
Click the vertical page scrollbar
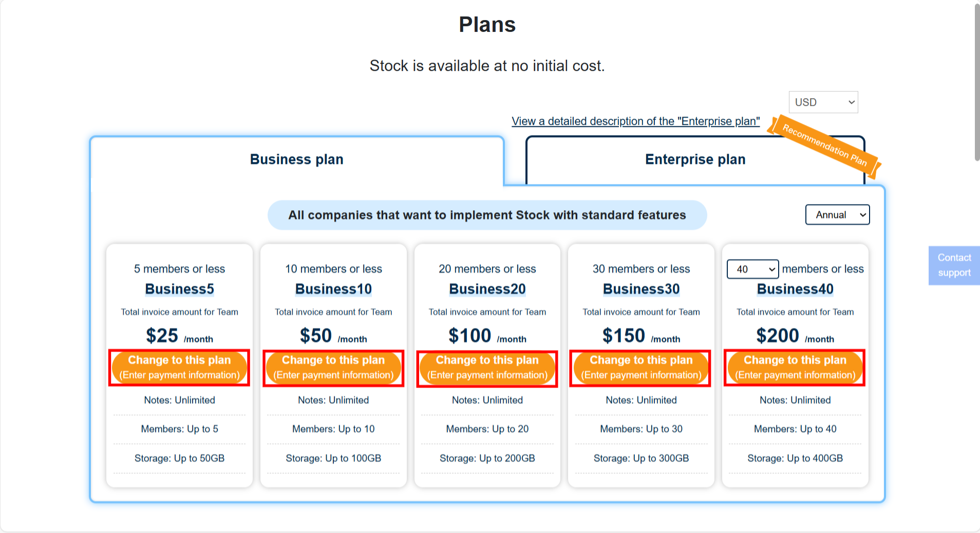click(975, 80)
